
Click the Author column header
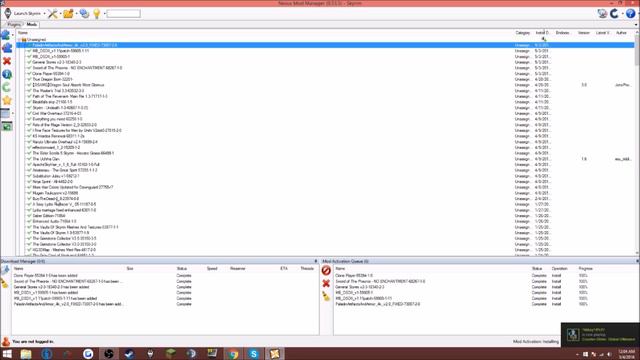(621, 33)
